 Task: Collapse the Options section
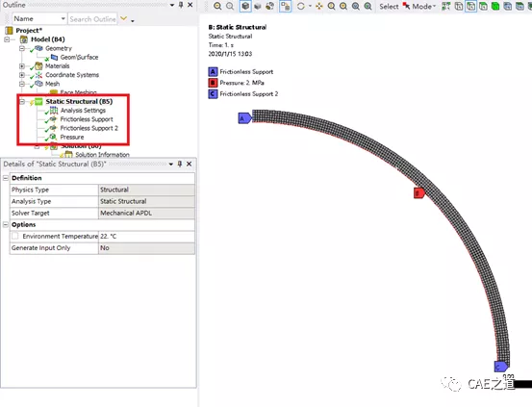pos(6,224)
